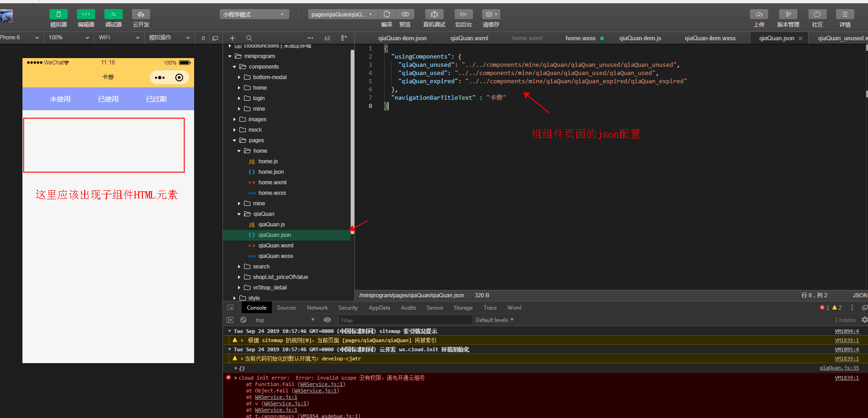Open the qiaQuan.wxml editor tab
Viewport: 868px width, 418px height.
[469, 38]
